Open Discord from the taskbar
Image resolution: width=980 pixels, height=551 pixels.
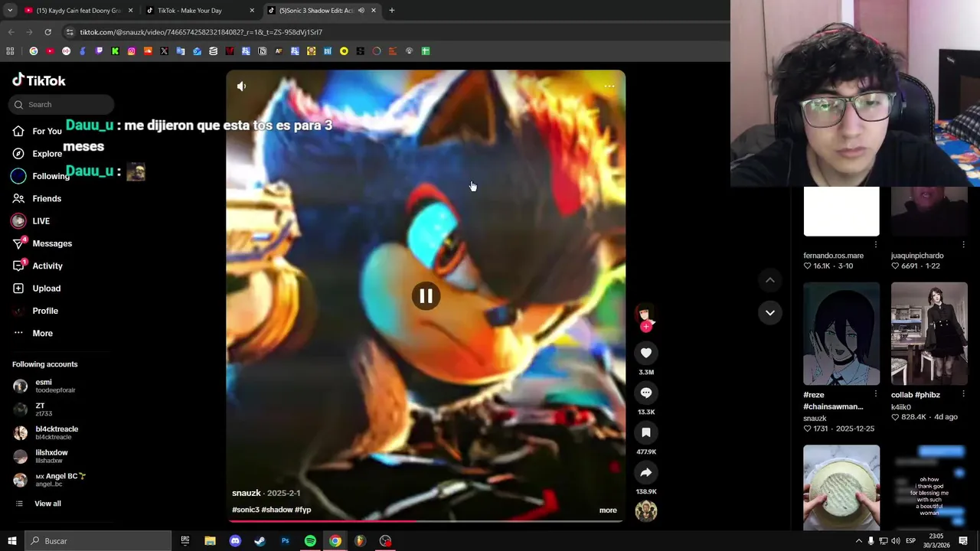tap(235, 541)
